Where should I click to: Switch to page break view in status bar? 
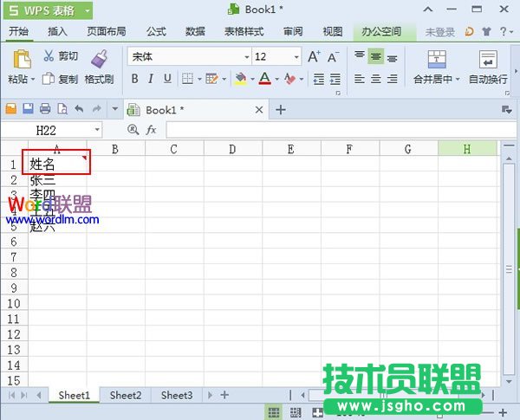(296, 413)
